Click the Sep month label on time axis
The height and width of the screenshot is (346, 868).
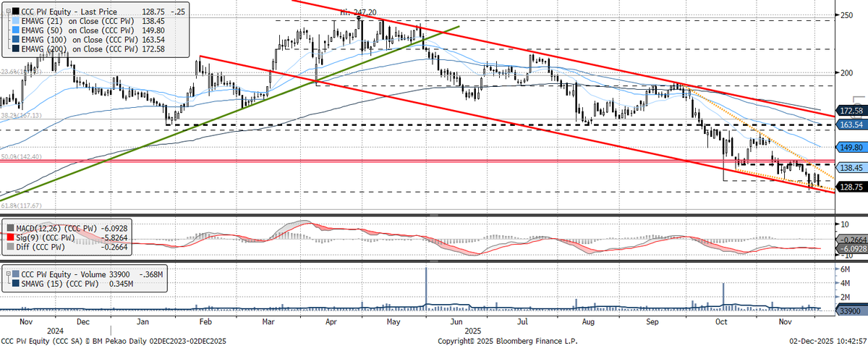point(652,321)
